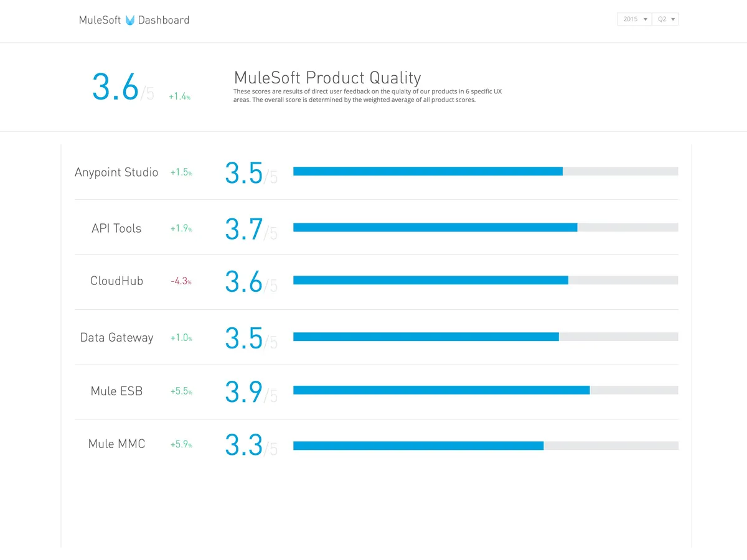Click the MuleSoft logo icon in header
This screenshot has width=747, height=560.
[130, 20]
